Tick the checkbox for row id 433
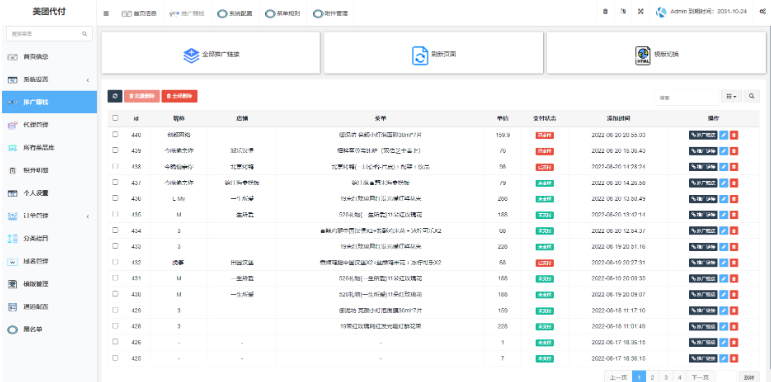This screenshot has height=382, width=771. pos(115,246)
